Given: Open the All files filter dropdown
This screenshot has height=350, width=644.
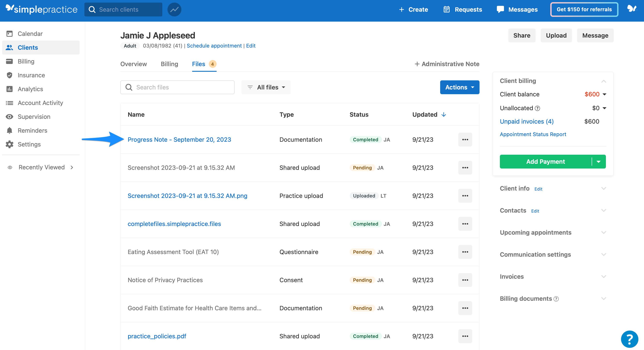Looking at the screenshot, I should pyautogui.click(x=266, y=87).
